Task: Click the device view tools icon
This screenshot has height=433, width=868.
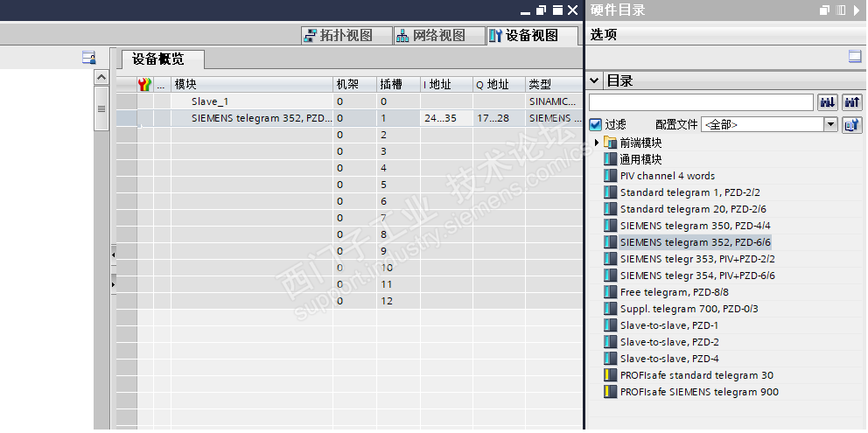Action: click(496, 36)
